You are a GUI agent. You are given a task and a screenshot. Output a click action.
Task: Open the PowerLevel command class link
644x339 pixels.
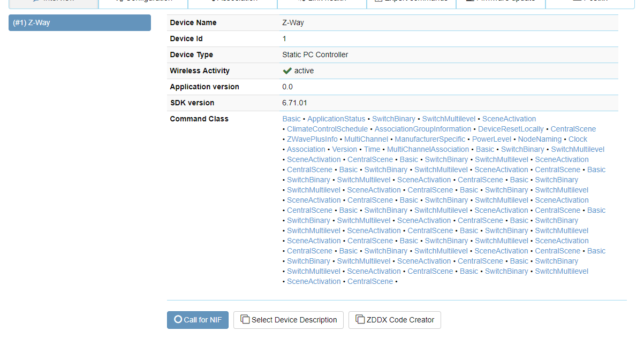pyautogui.click(x=491, y=139)
